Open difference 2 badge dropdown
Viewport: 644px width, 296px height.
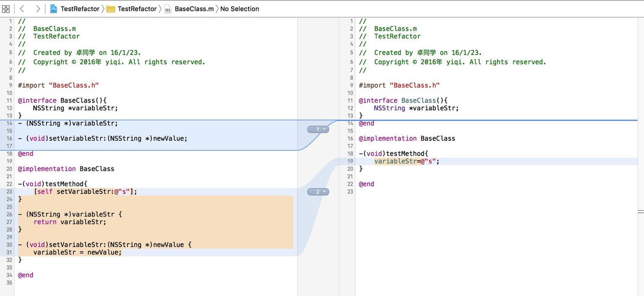(x=318, y=192)
